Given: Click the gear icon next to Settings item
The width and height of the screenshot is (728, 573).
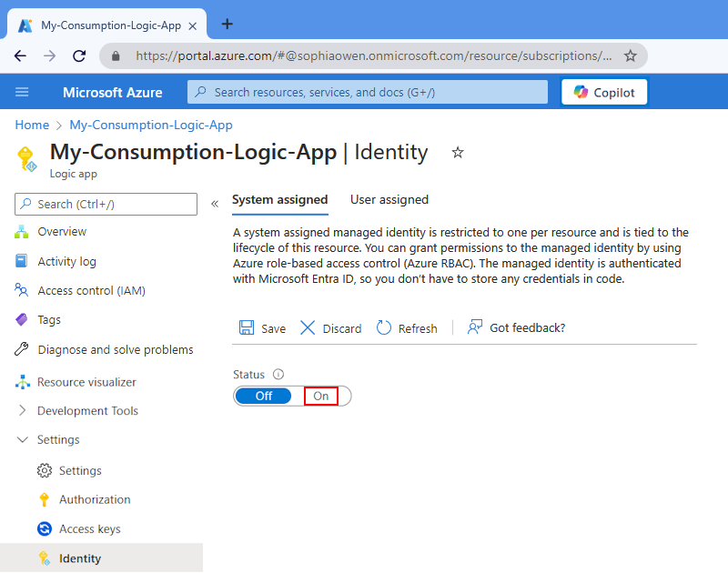Looking at the screenshot, I should [x=44, y=470].
